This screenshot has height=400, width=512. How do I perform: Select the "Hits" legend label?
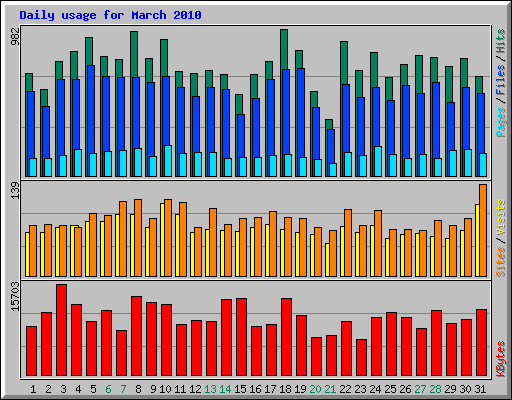[501, 41]
